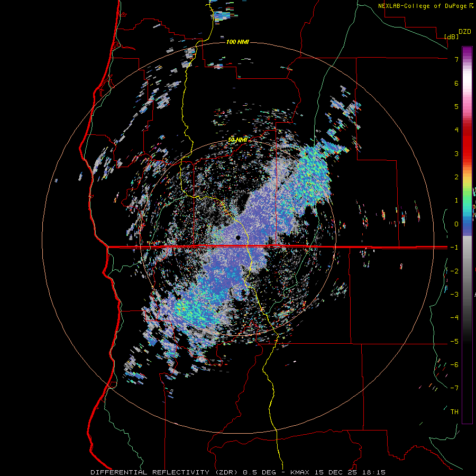476x476 pixels.
Task: Click the green band of the color bar
Action: [467, 196]
